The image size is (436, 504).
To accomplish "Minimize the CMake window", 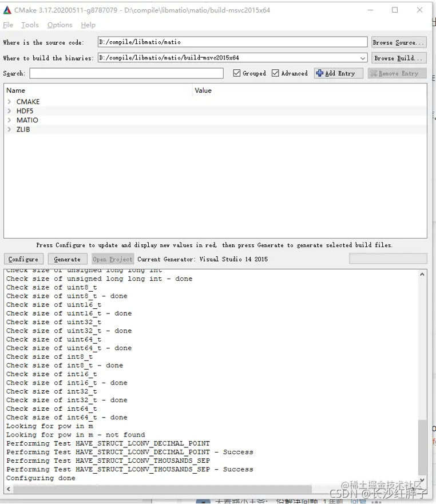I will click(x=370, y=10).
